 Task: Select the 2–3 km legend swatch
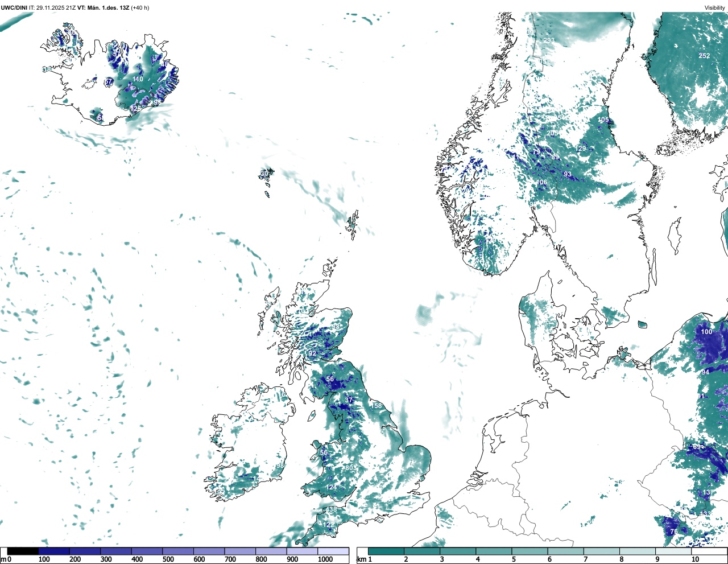coord(422,551)
